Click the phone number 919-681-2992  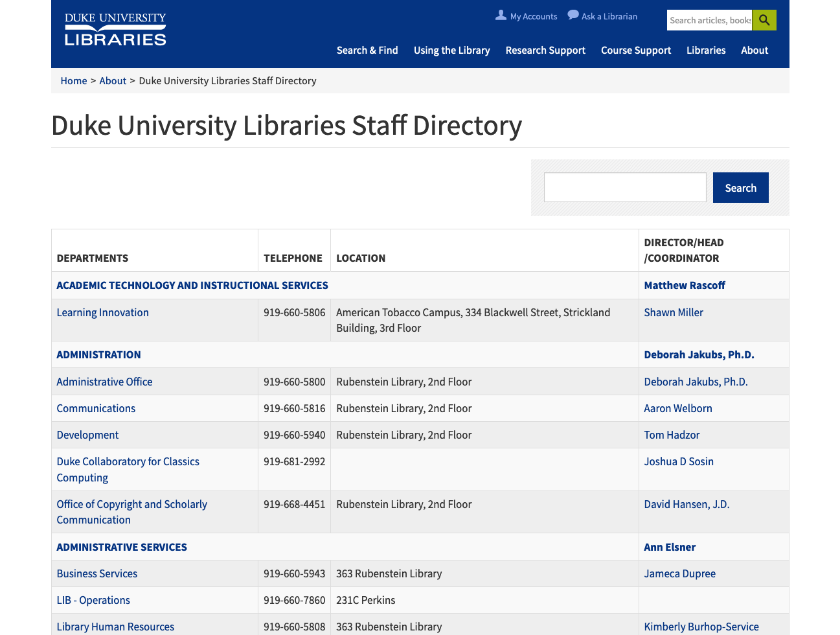(x=294, y=461)
